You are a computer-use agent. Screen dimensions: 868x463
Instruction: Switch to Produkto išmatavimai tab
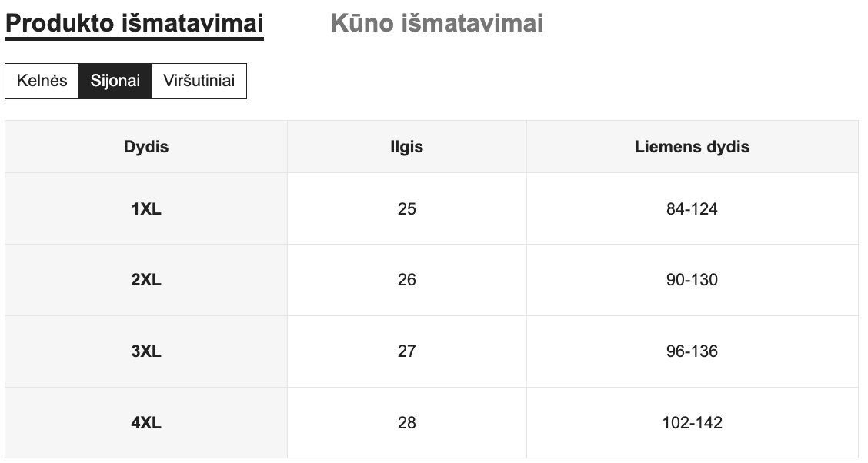click(134, 24)
